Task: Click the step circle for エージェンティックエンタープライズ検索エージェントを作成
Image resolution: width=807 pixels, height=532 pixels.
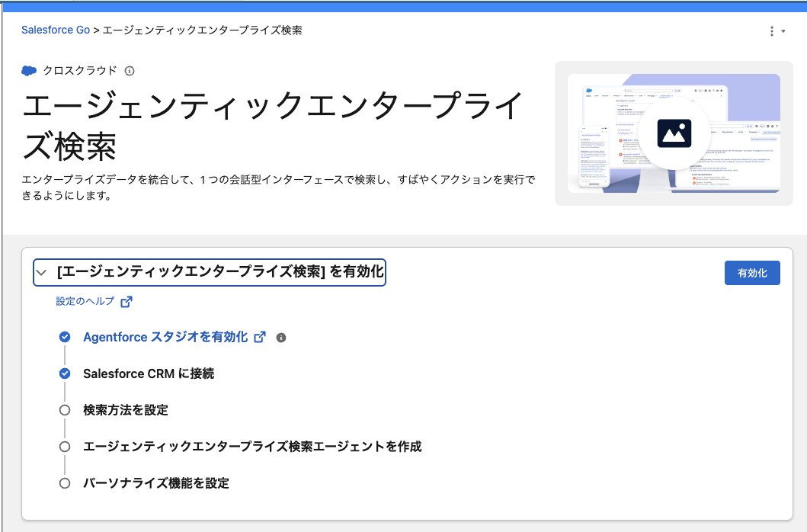Action: point(65,447)
